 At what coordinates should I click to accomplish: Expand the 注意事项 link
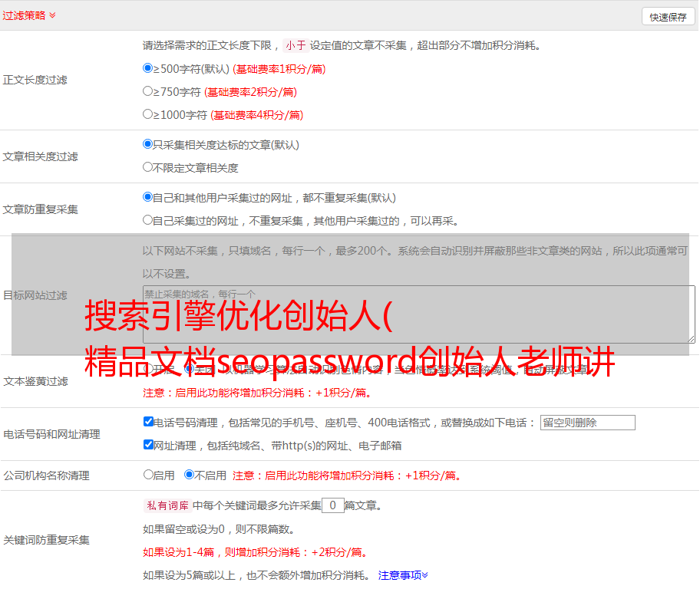(x=403, y=575)
